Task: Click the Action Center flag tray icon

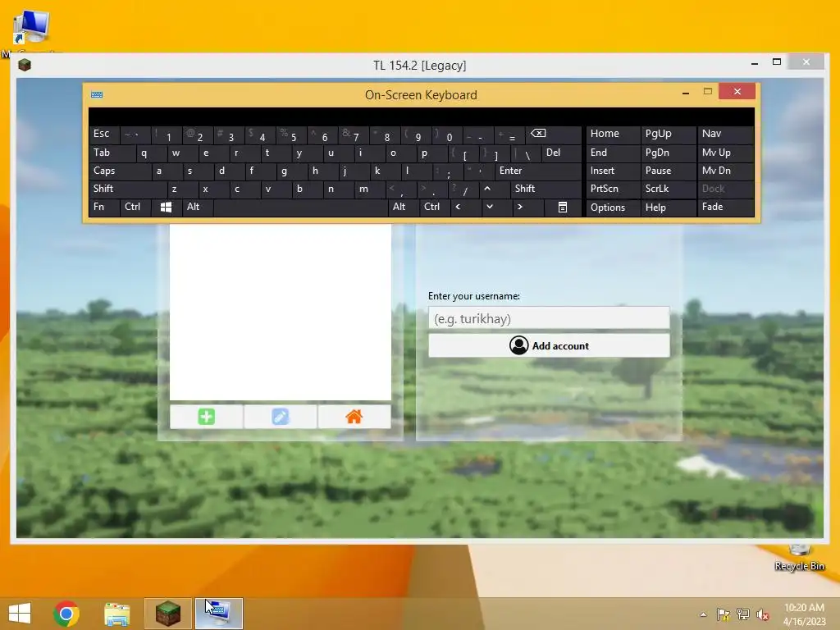Action: point(723,614)
